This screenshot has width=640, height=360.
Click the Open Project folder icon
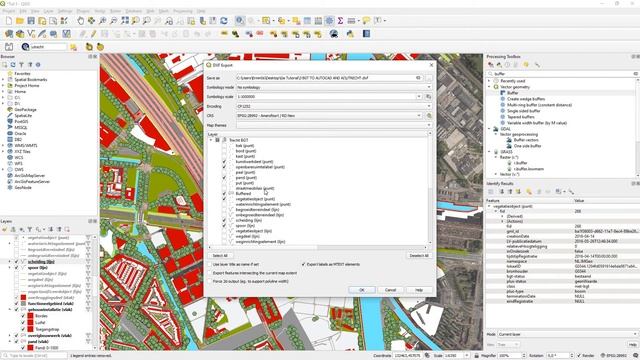pos(20,20)
